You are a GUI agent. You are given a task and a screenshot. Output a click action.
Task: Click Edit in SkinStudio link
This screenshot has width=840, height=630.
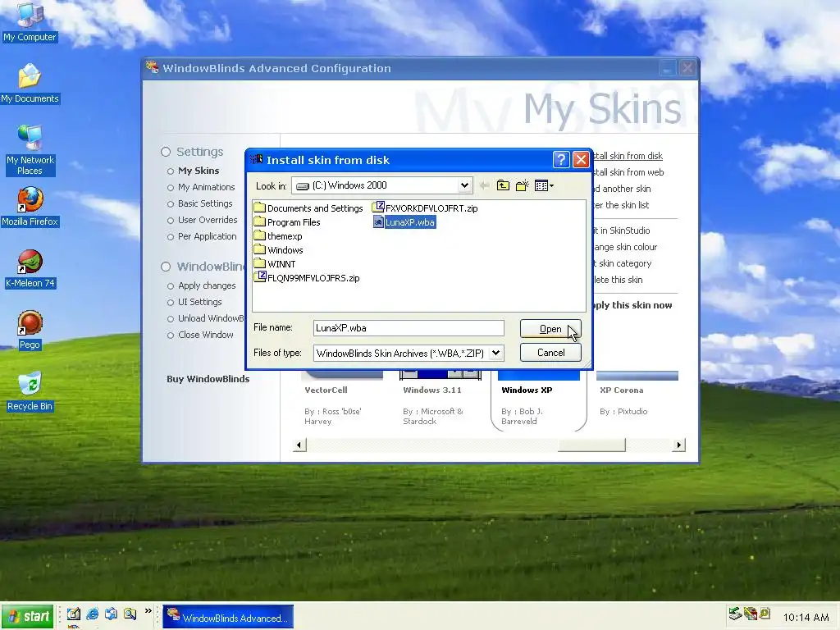(622, 231)
